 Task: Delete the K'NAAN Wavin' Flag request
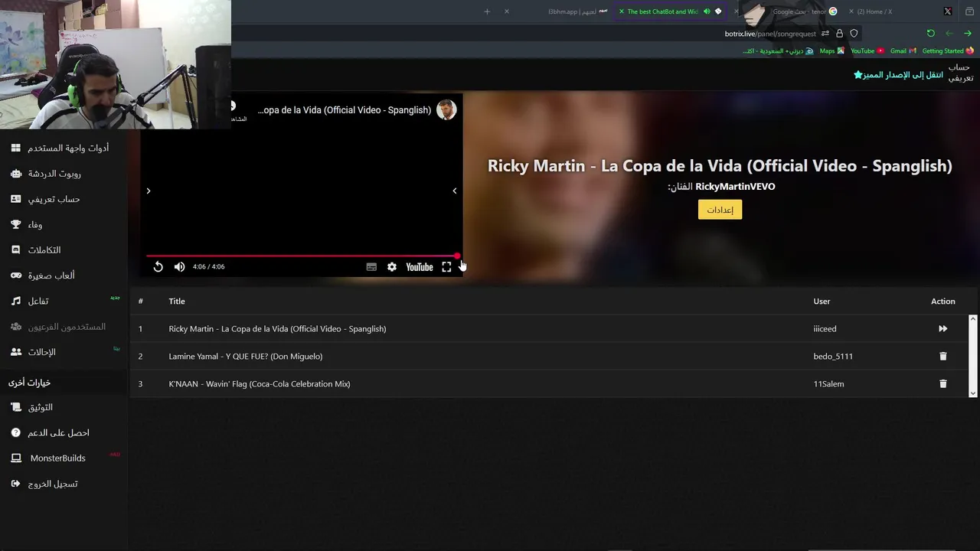[x=943, y=384]
